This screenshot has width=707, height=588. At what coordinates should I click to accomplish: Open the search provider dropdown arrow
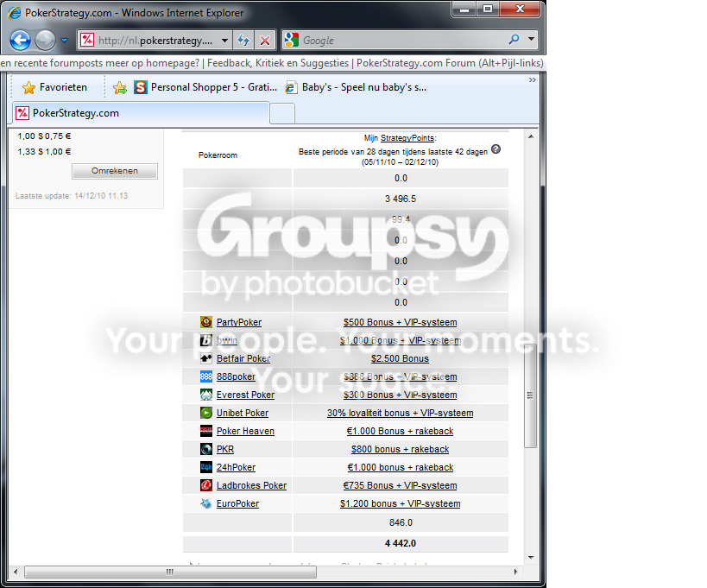(x=531, y=39)
